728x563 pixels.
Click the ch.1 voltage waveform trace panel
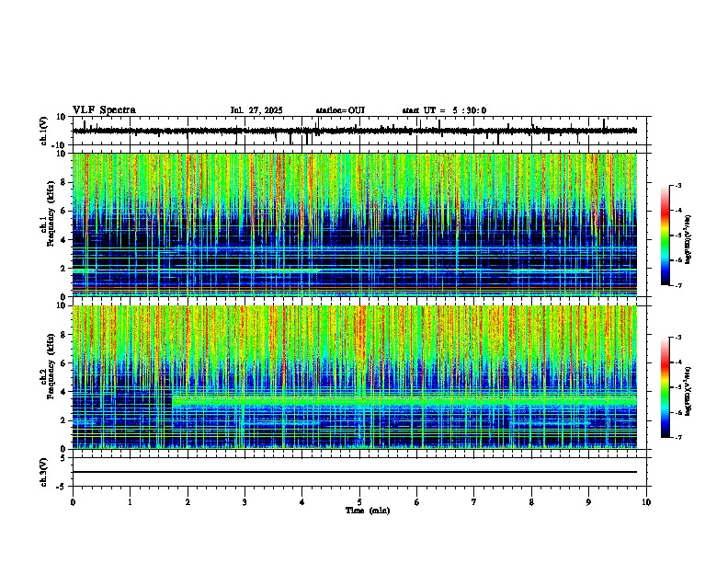point(358,131)
